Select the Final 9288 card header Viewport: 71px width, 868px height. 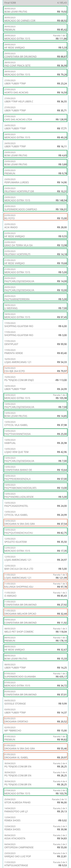pyautogui.click(x=35, y=2)
